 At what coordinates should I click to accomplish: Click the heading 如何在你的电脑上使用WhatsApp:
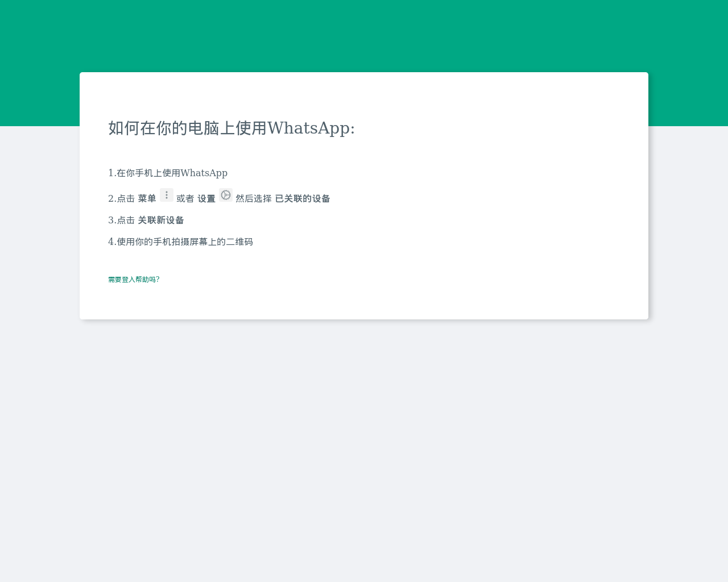[x=231, y=128]
